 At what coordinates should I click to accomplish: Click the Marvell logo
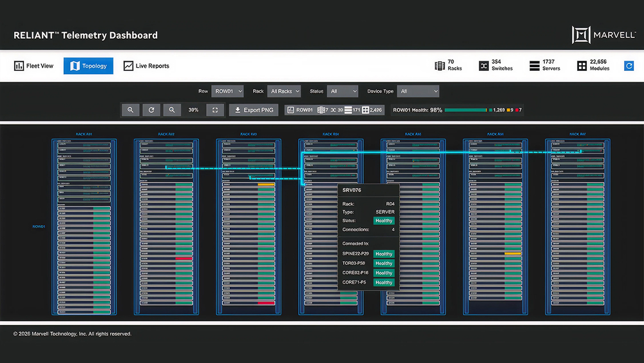click(x=603, y=35)
